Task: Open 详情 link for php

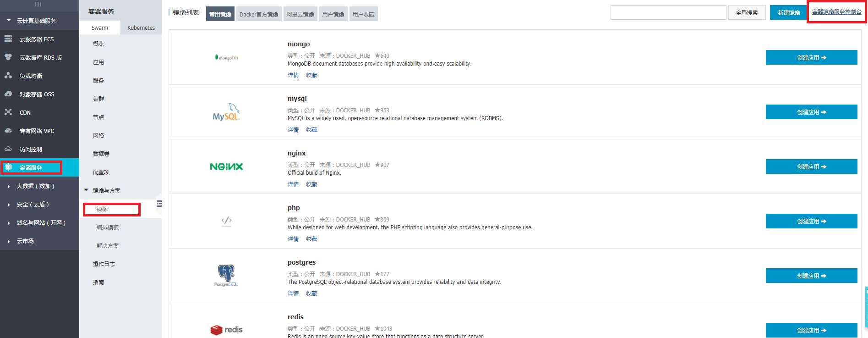Action: pos(293,239)
